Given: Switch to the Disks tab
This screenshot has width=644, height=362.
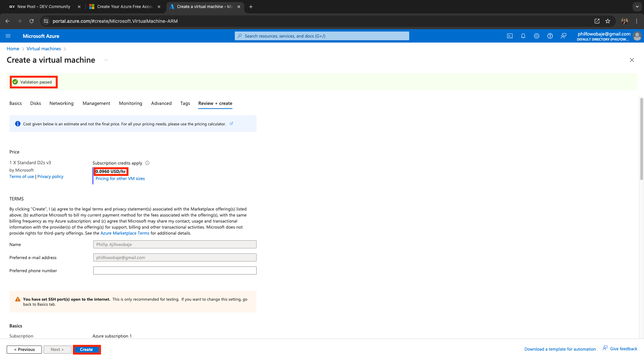Looking at the screenshot, I should point(36,103).
